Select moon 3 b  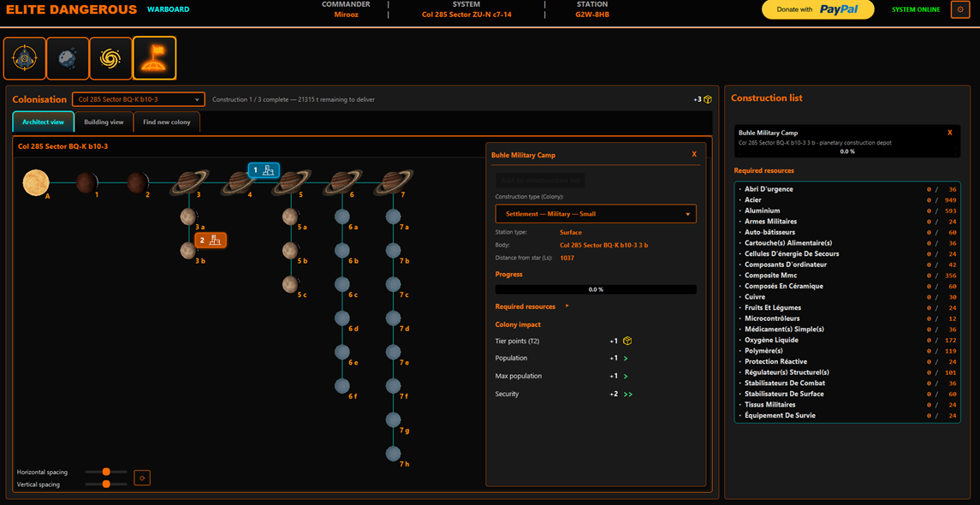[x=189, y=251]
